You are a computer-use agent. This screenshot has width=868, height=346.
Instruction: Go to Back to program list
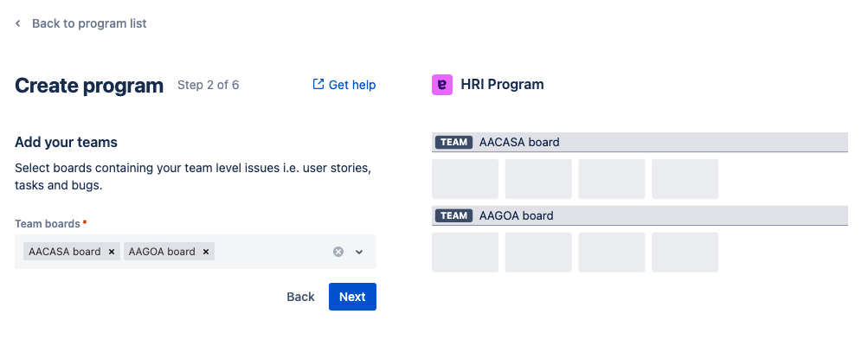pyautogui.click(x=89, y=24)
